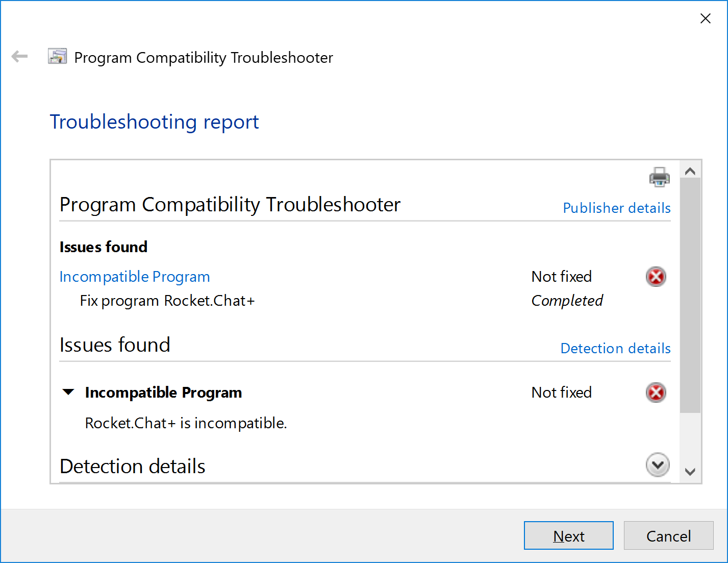The image size is (728, 563).
Task: Click the printer icon to print the report
Action: [x=659, y=177]
